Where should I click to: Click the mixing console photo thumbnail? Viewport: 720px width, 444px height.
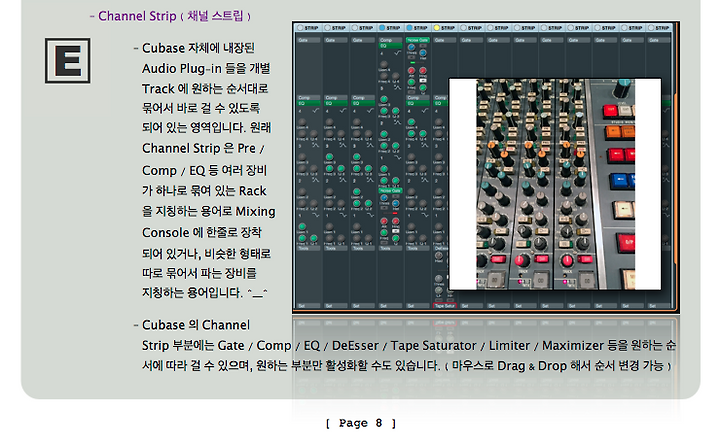(555, 184)
